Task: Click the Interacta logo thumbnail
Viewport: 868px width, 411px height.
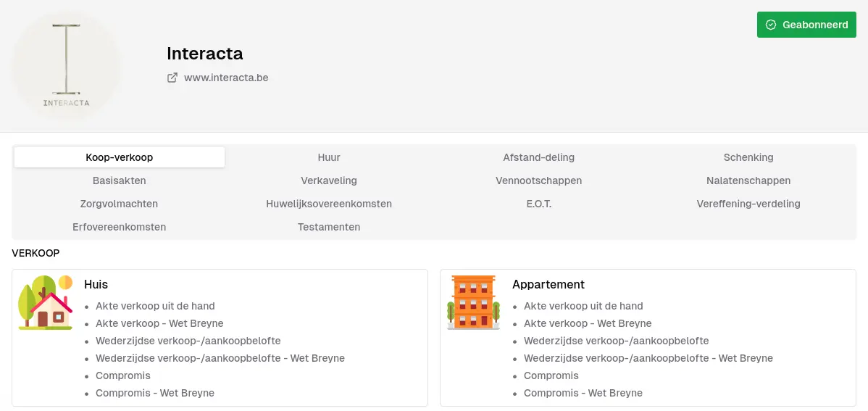Action: pyautogui.click(x=67, y=67)
